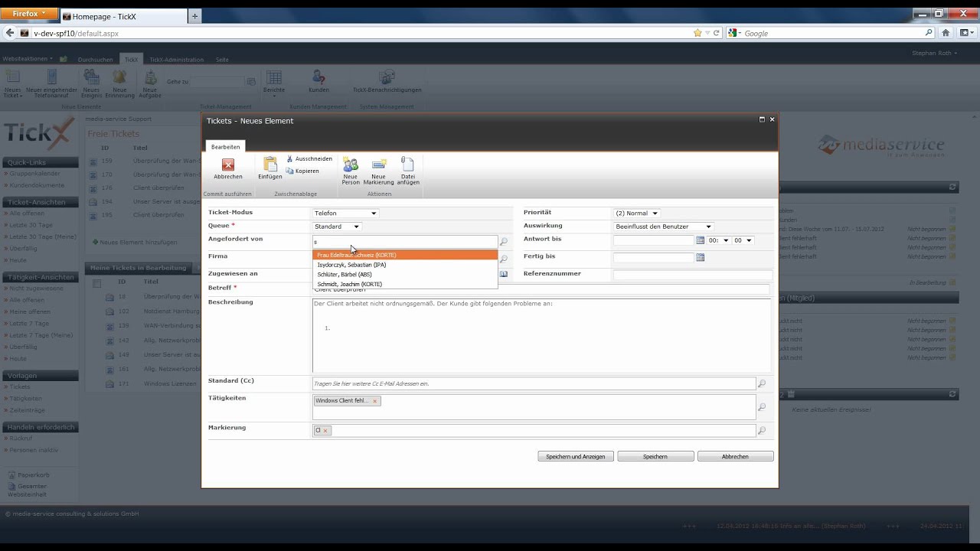
Task: Select Schlüter, Bärbel (ABS) suggestion
Action: coord(405,274)
